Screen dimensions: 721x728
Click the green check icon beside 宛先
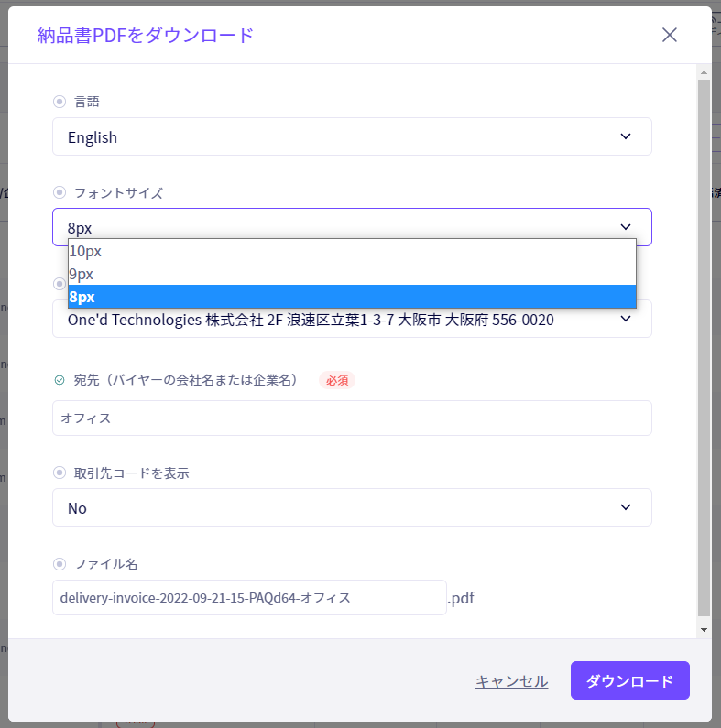(60, 380)
